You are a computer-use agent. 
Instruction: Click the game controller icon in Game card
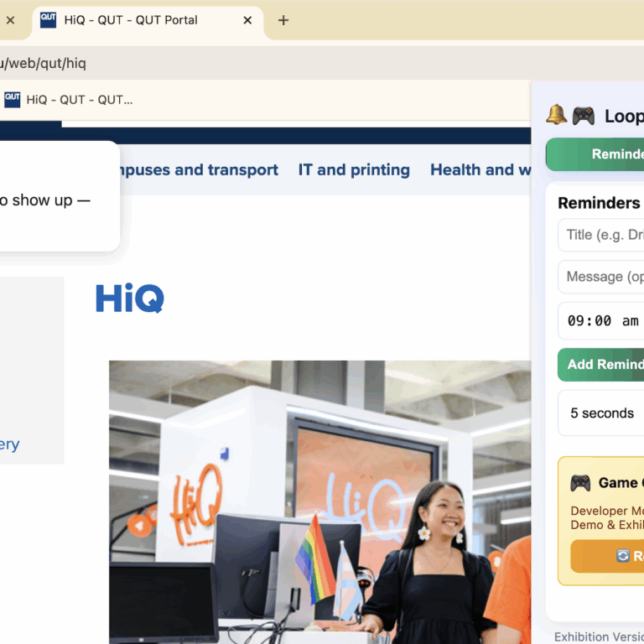click(580, 483)
